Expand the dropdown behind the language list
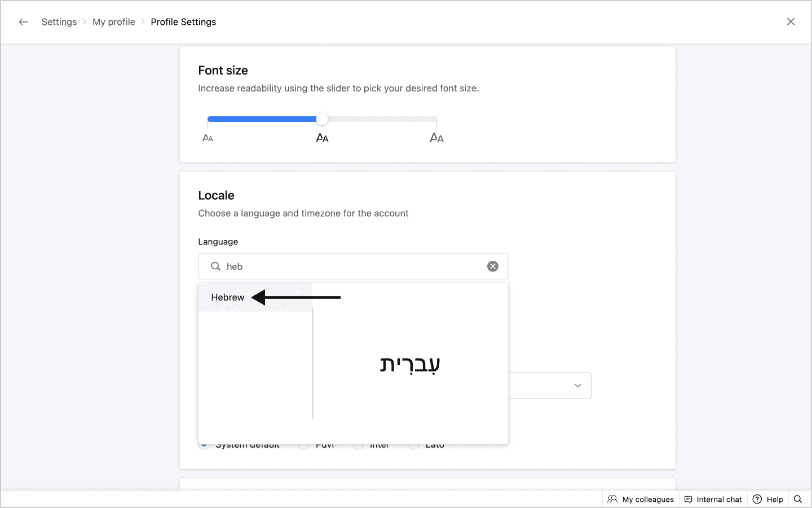Viewport: 812px width, 508px height. [x=577, y=386]
